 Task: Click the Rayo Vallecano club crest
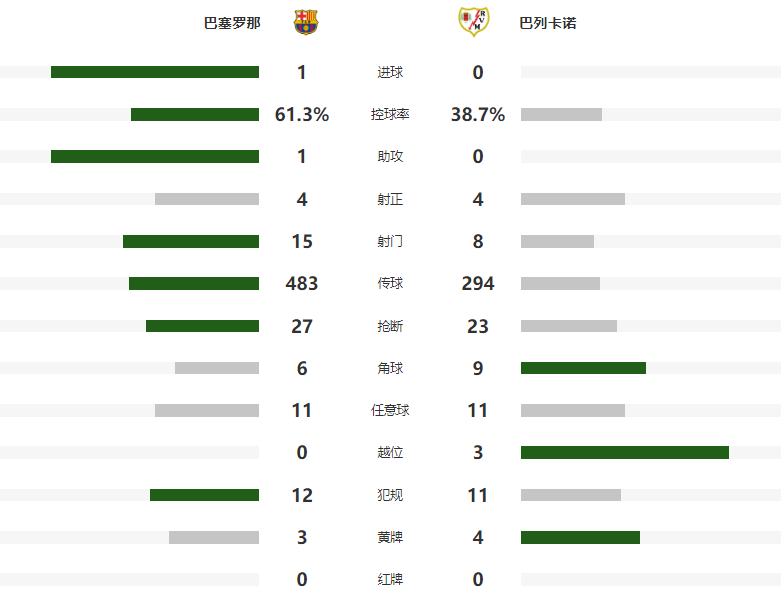pyautogui.click(x=471, y=22)
